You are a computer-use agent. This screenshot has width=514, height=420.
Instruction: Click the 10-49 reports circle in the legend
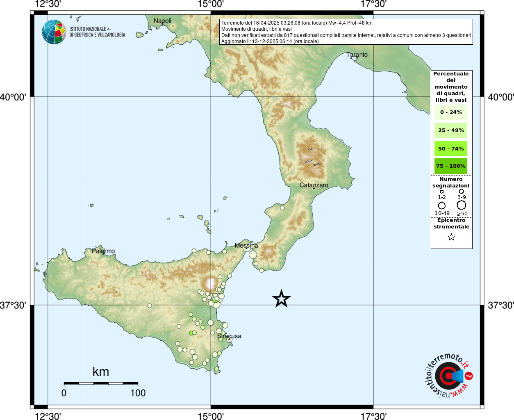tap(442, 205)
